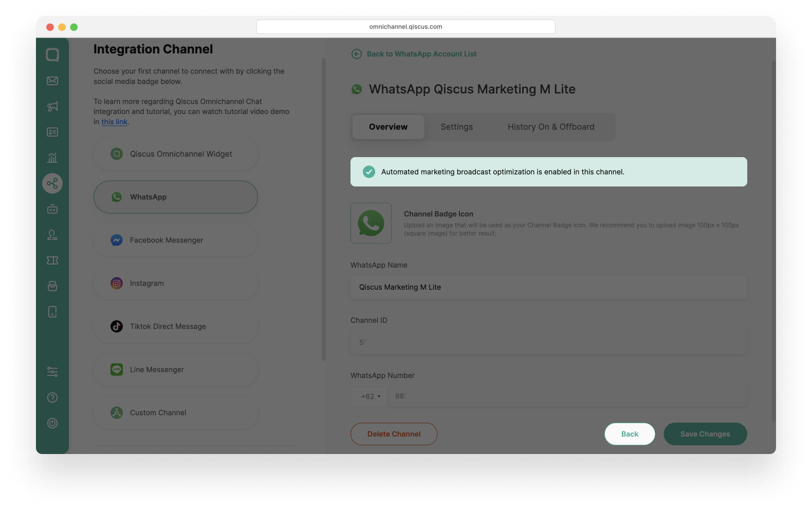Open the +62 country code dropdown

click(x=370, y=396)
